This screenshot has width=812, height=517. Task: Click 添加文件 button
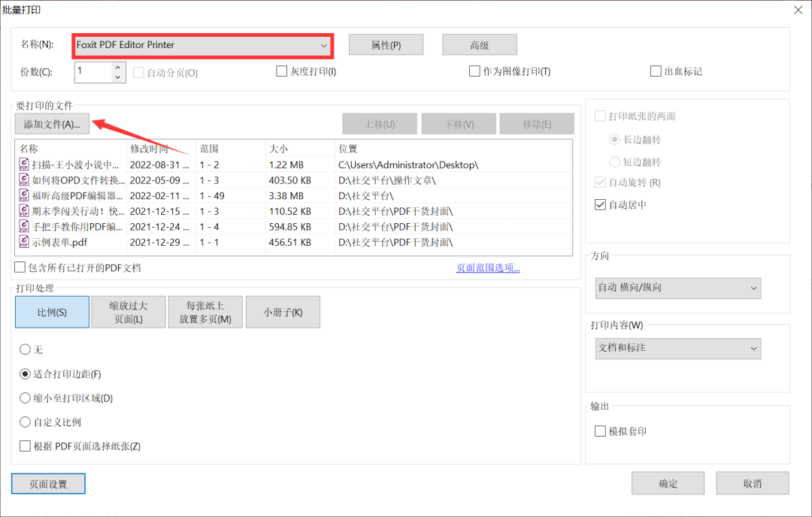(x=52, y=124)
